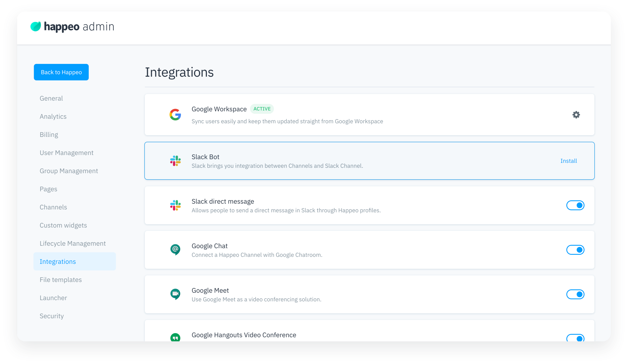Open the General settings section
Viewport: 629px width, 364px height.
click(51, 98)
